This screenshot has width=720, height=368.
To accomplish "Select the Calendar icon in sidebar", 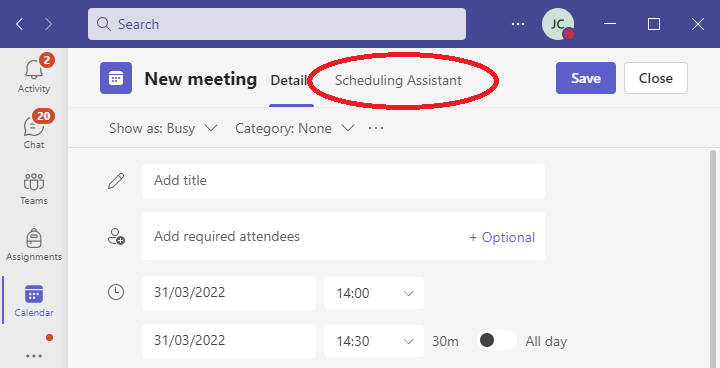I will point(34,294).
